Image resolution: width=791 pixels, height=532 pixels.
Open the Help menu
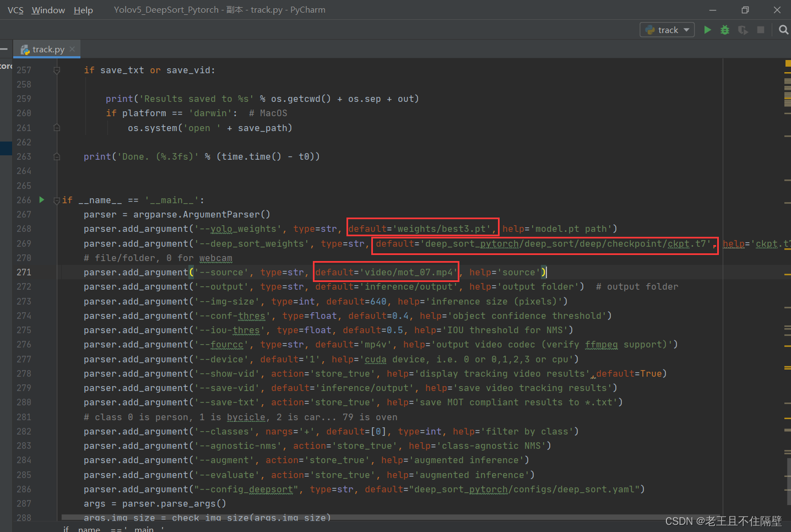83,10
